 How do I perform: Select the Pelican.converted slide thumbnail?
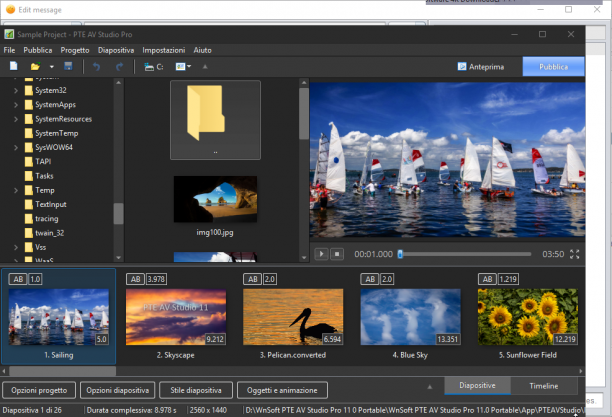293,317
